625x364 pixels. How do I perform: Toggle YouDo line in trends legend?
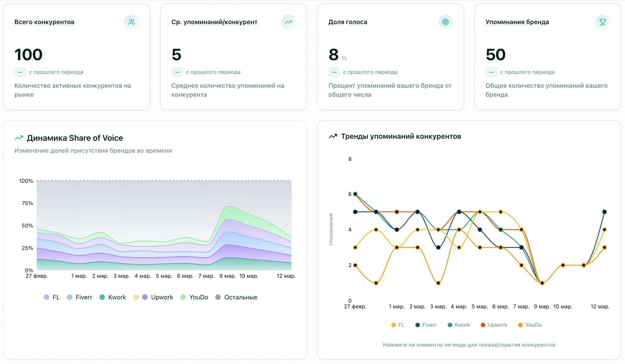[x=530, y=325]
